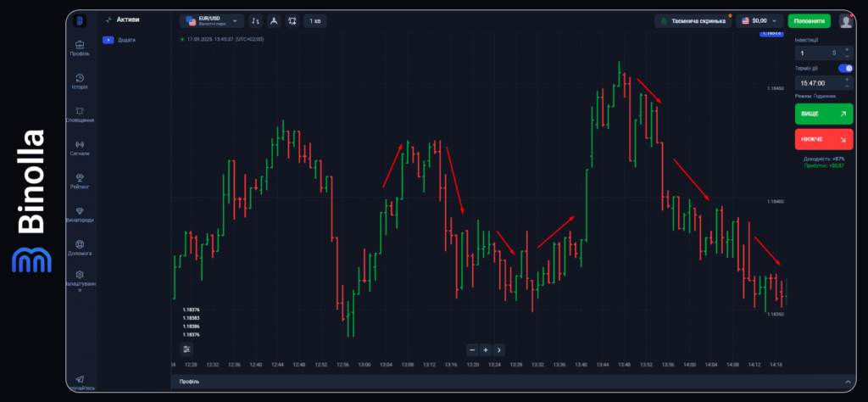Decrease expiry time with minus stepper
Image resolution: width=868 pixels, height=402 pixels.
coord(846,87)
